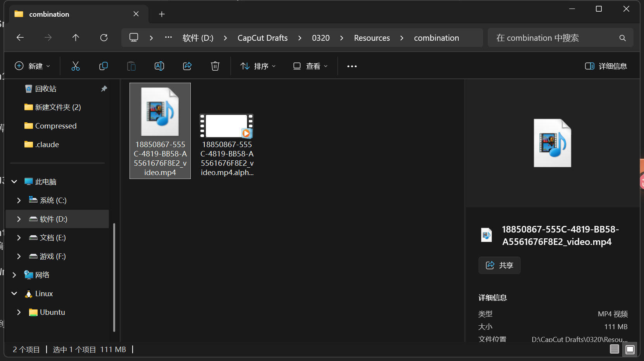
Task: Select the _video.mp4 file
Action: pyautogui.click(x=160, y=131)
